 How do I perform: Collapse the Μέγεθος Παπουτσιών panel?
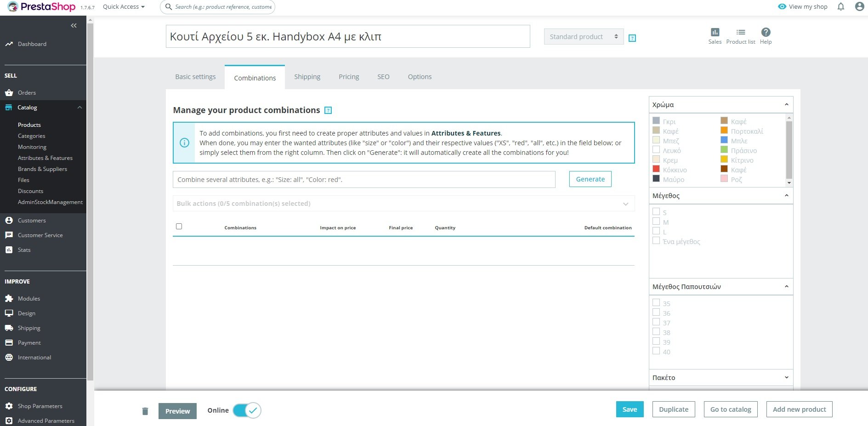point(786,287)
